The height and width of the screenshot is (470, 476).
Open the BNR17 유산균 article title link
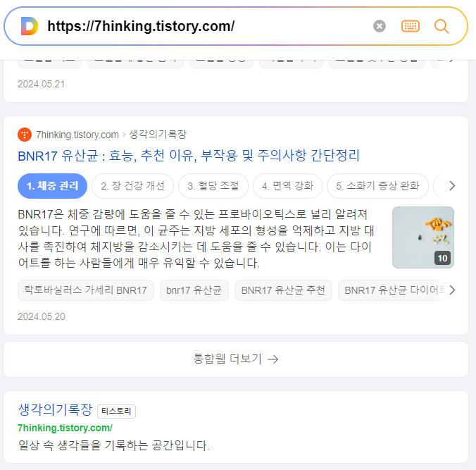click(x=189, y=156)
